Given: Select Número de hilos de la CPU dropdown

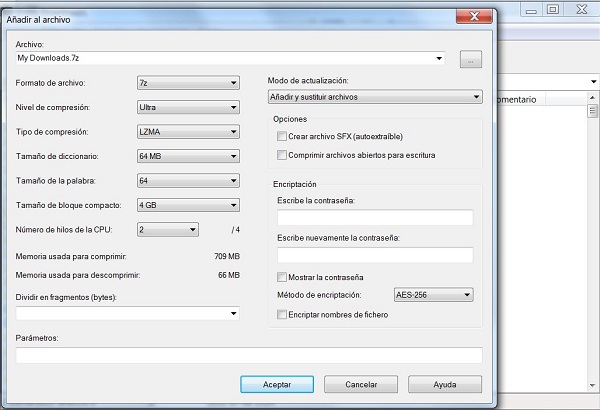Looking at the screenshot, I should [168, 230].
